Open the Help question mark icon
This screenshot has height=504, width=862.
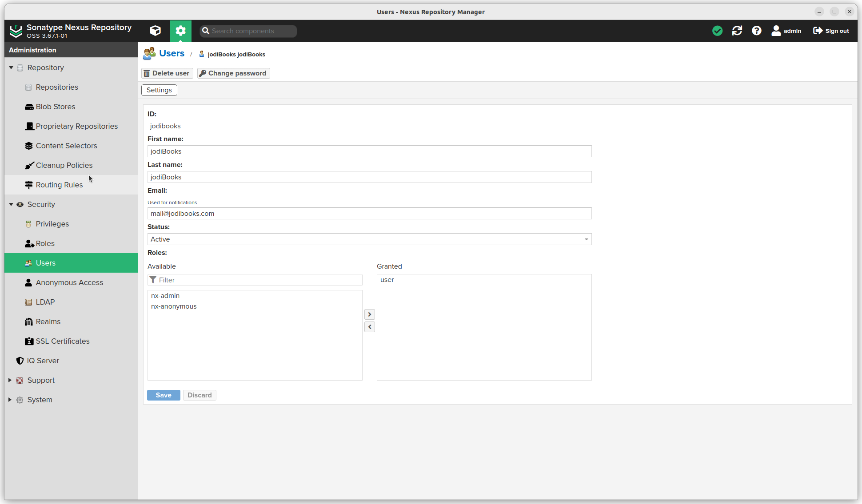pyautogui.click(x=757, y=31)
